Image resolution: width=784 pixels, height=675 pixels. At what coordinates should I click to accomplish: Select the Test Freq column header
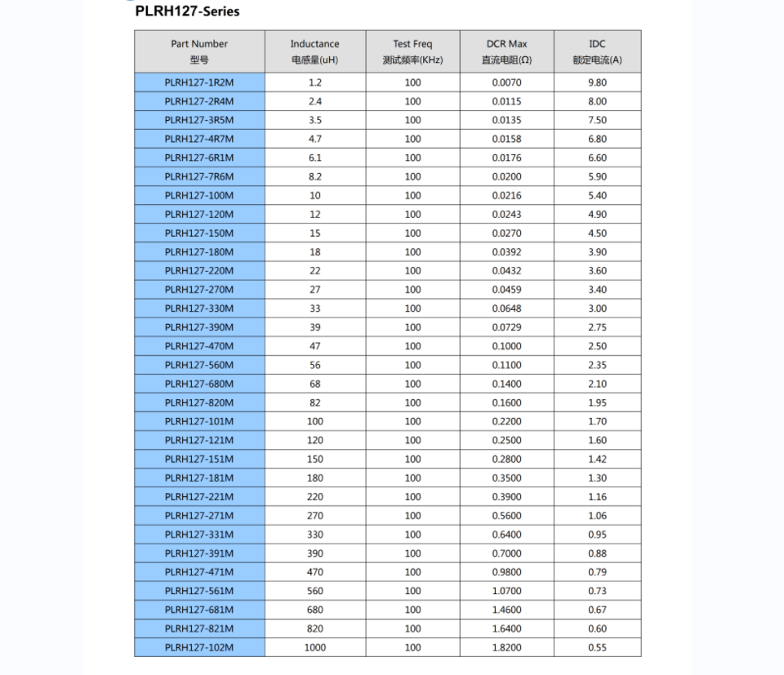(412, 51)
